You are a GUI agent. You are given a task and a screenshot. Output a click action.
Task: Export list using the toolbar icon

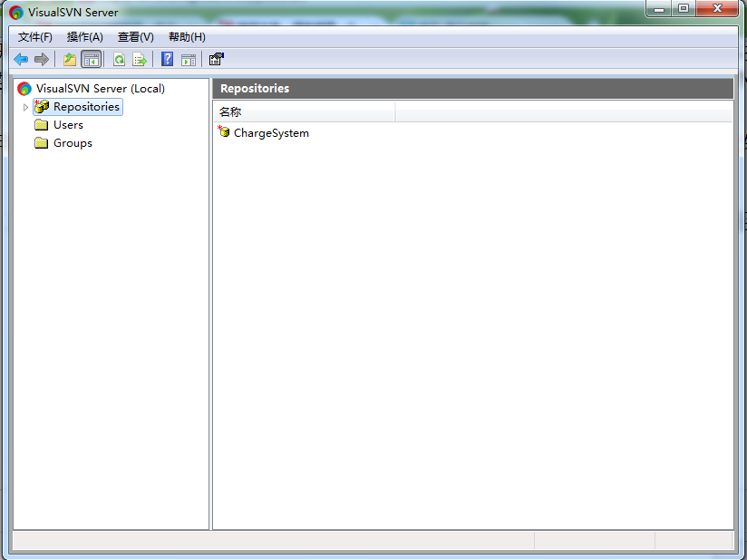(140, 60)
